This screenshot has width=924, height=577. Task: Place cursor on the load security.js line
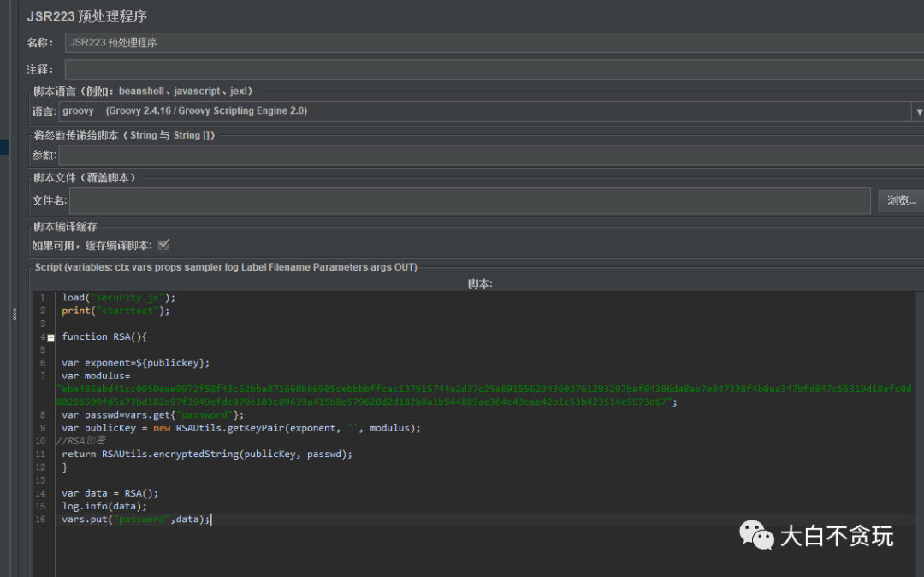[118, 298]
